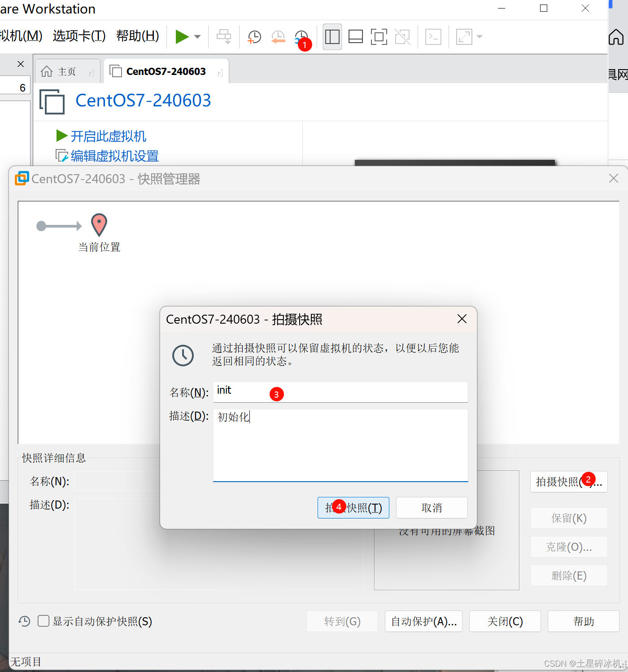Click the 删除(E) button
Screen dimensions: 628x672
click(x=569, y=576)
